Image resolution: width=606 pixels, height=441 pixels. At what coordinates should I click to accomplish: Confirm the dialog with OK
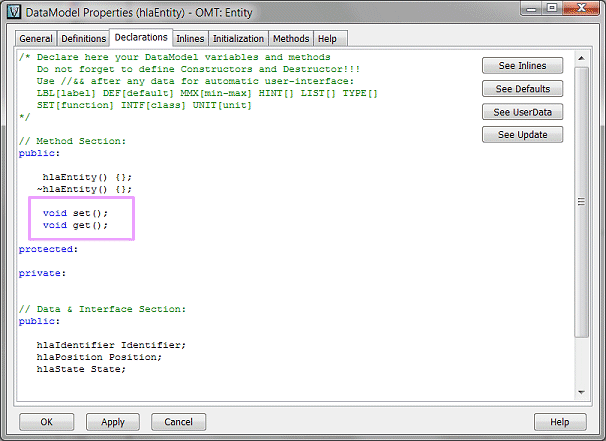coord(46,422)
